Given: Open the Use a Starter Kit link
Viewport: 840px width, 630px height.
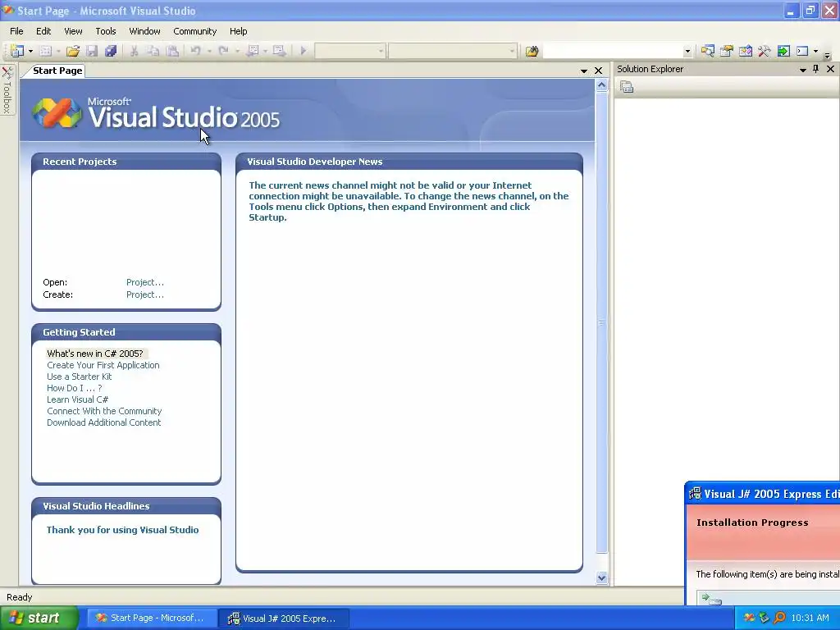Looking at the screenshot, I should [80, 377].
